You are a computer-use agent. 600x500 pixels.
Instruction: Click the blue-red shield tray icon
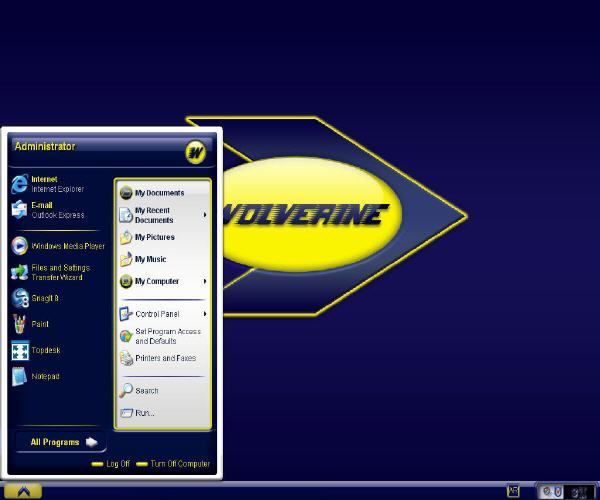[558, 491]
